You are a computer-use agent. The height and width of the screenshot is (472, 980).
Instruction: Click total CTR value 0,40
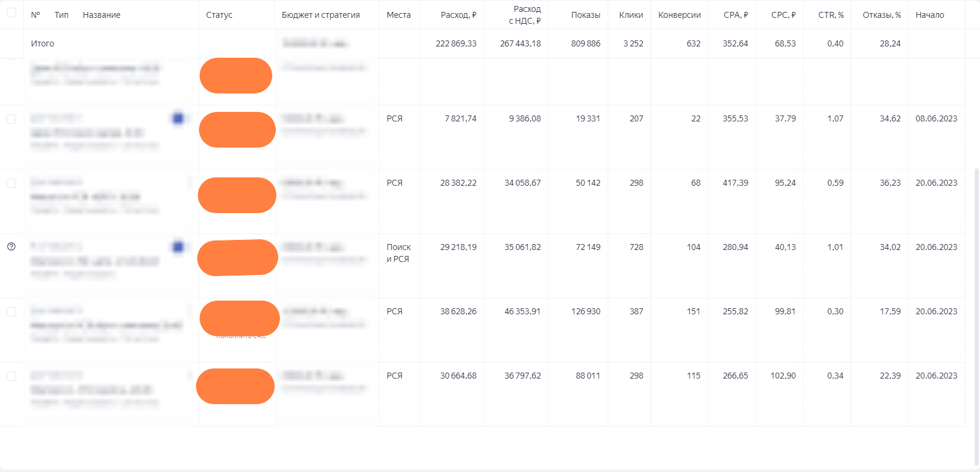pyautogui.click(x=835, y=43)
